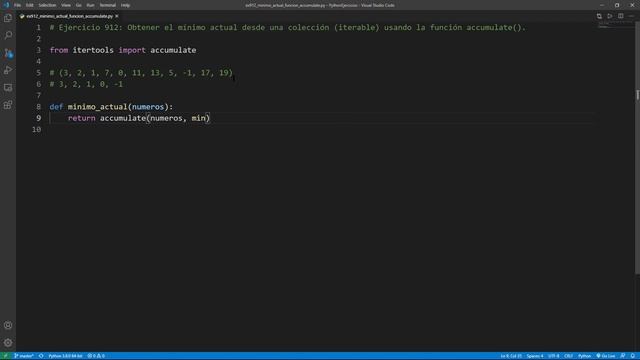This screenshot has height=360, width=640.
Task: Open the editor More Actions ellipsis
Action: click(x=631, y=16)
